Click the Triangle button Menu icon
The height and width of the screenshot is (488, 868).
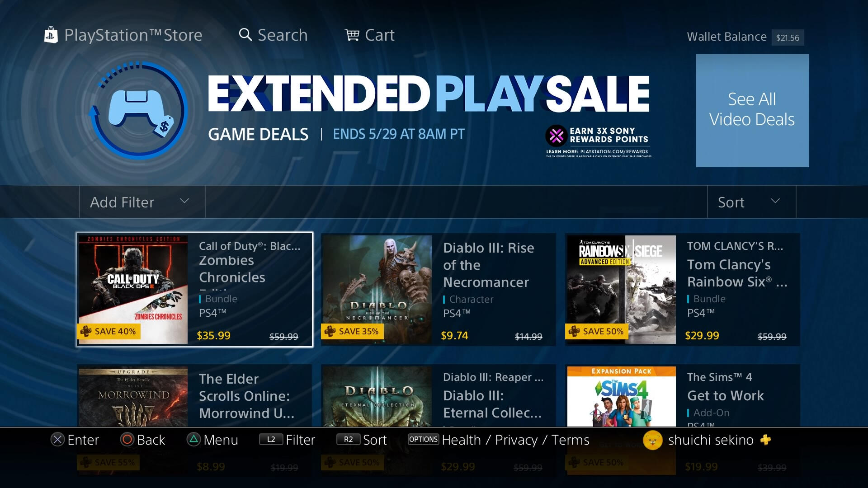coord(193,440)
